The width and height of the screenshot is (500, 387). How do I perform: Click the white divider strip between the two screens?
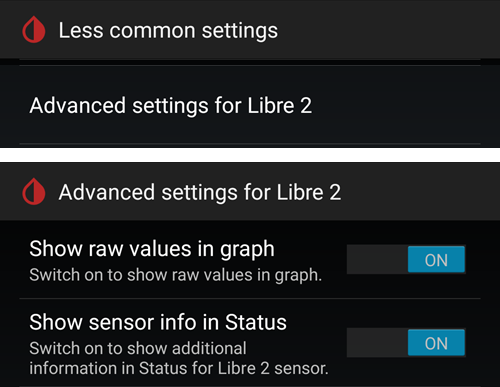[x=250, y=155]
